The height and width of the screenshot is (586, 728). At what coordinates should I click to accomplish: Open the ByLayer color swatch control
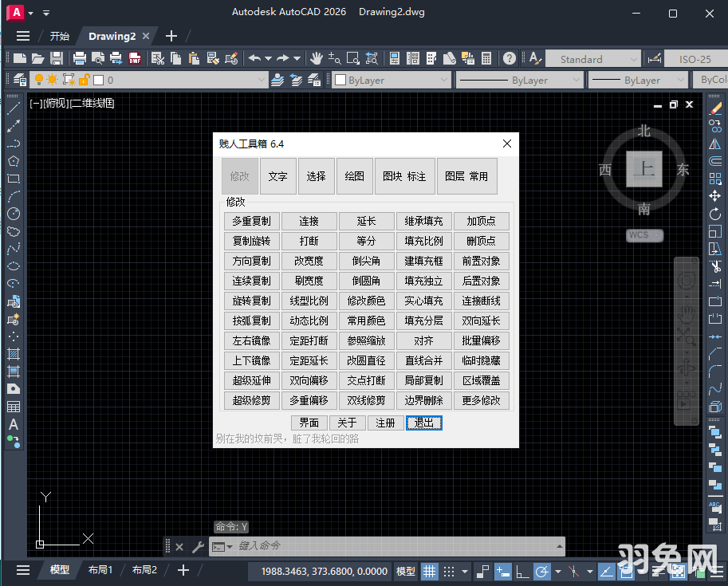click(x=391, y=80)
